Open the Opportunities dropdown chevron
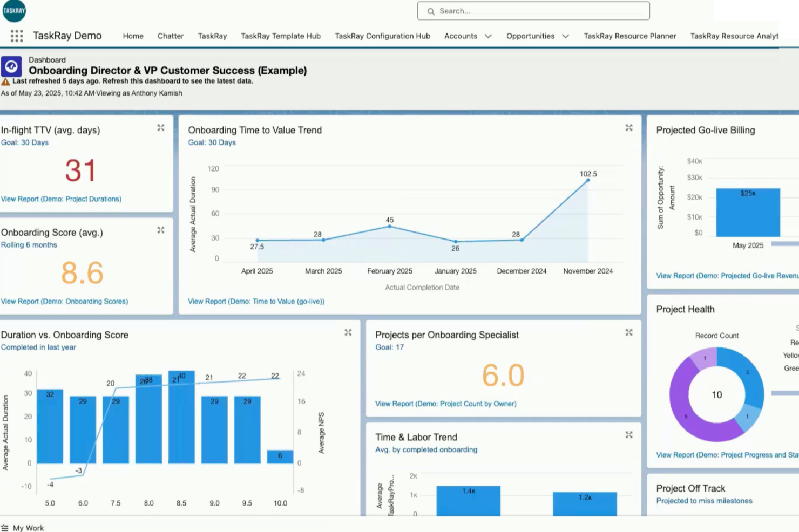799x532 pixels. tap(565, 36)
